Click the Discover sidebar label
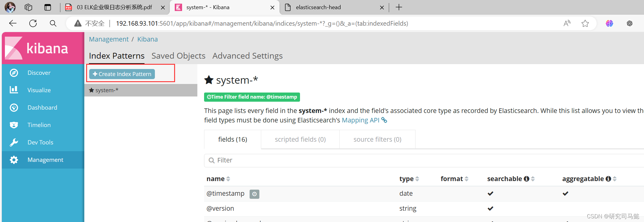644x222 pixels. pyautogui.click(x=39, y=73)
